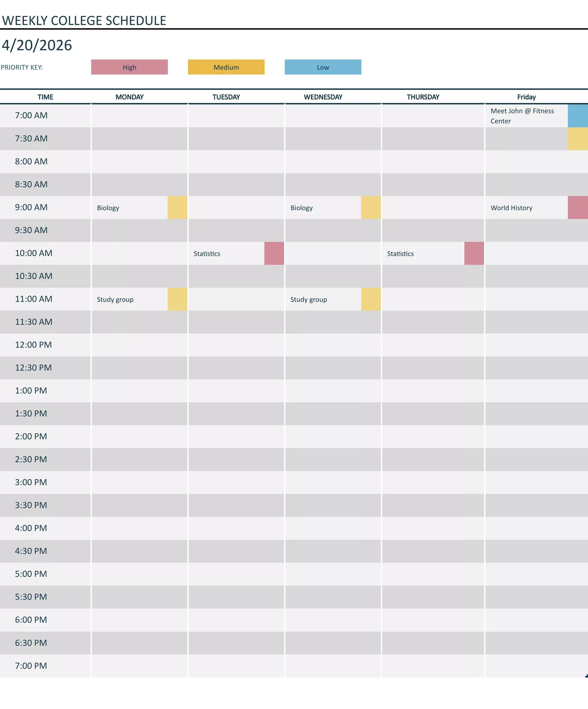588x709 pixels.
Task: Select the TUESDAY column header
Action: coord(226,97)
